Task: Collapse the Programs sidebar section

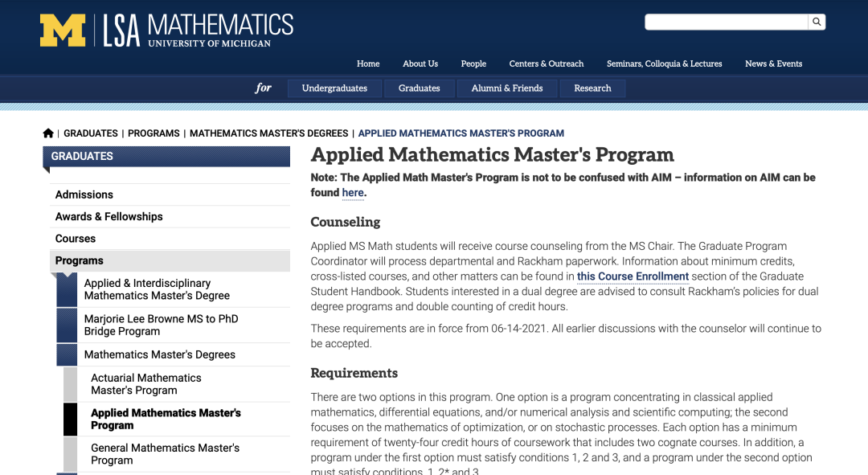Action: (x=170, y=260)
